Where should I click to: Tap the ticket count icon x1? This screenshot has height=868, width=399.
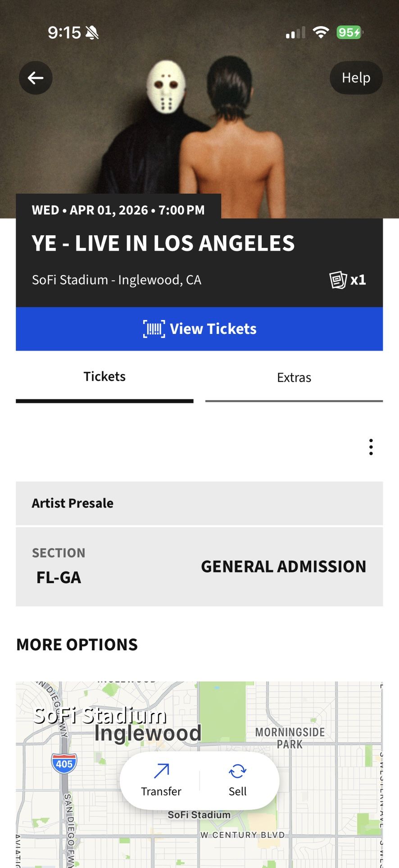348,280
